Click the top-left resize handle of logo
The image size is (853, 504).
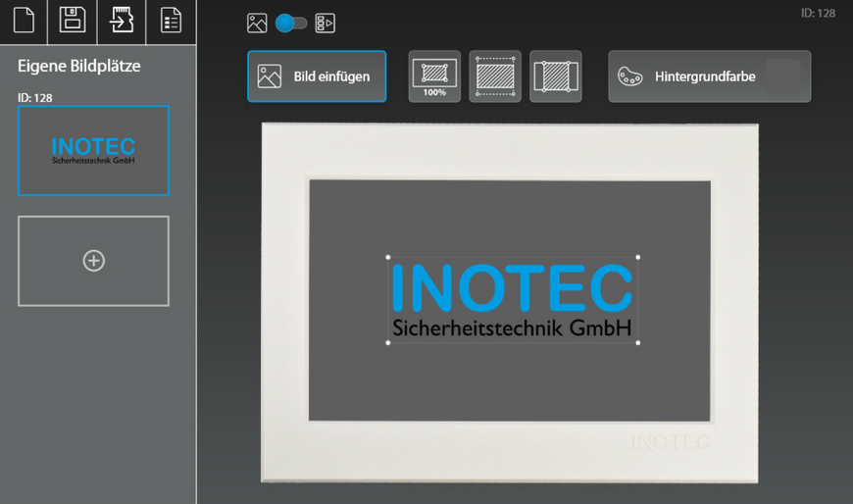[389, 258]
